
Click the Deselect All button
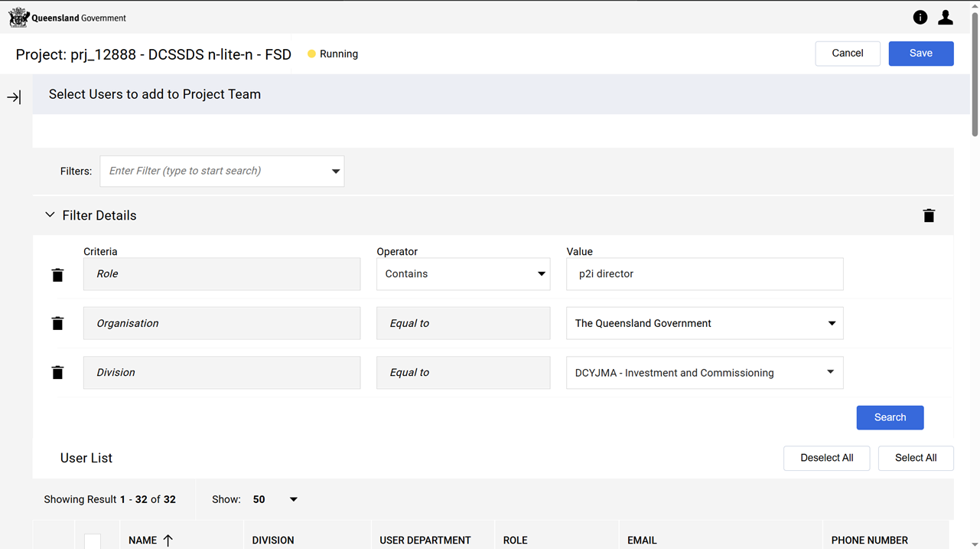826,458
